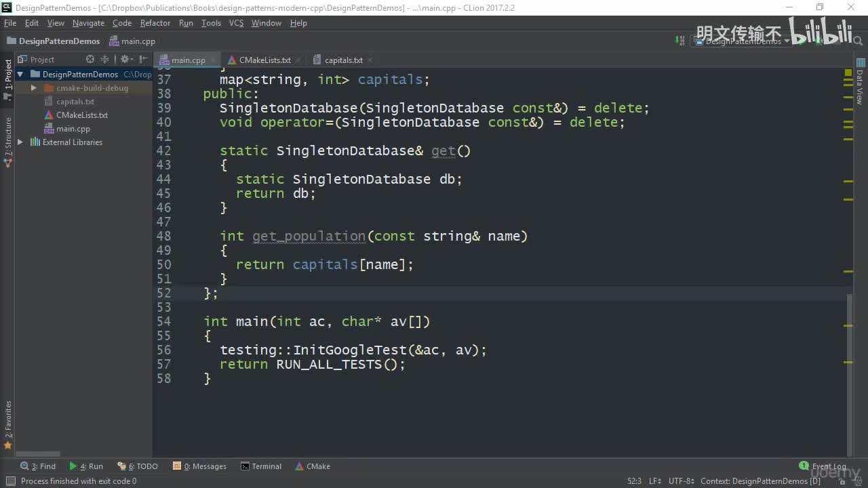This screenshot has height=488, width=868.
Task: Open the Refactor menu
Action: 155,23
